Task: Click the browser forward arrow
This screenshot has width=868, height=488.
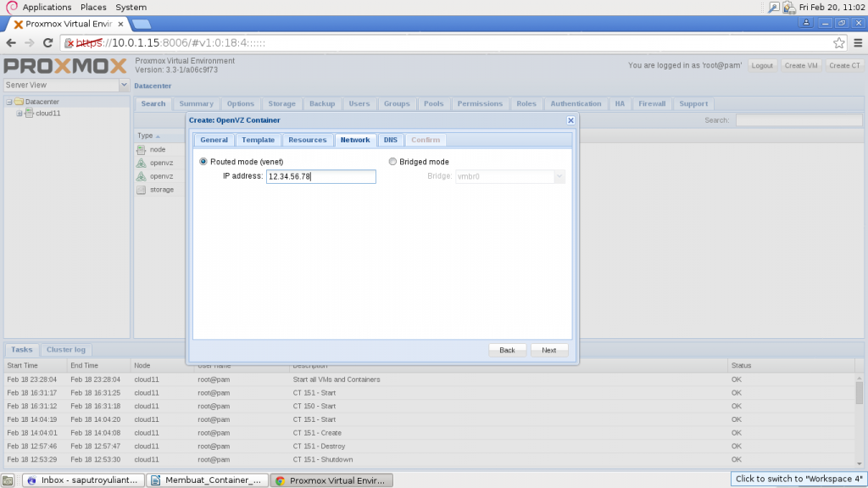Action: point(30,42)
